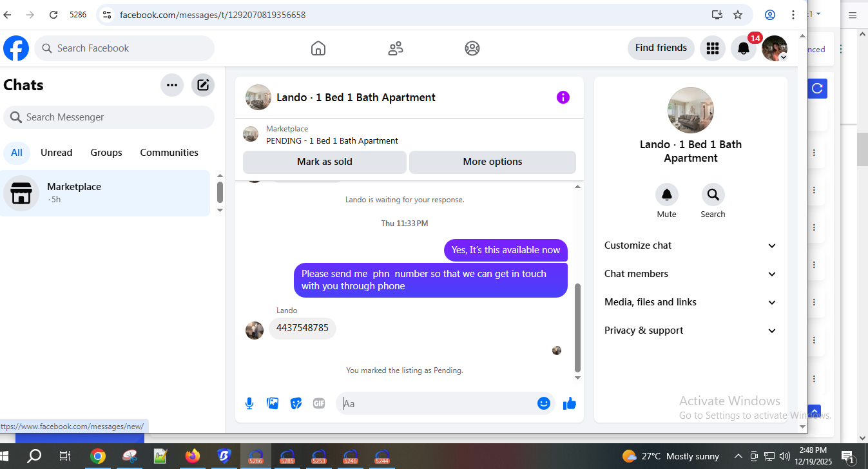The height and width of the screenshot is (469, 868).
Task: Click the conversation messages scrollbar
Action: point(577,327)
